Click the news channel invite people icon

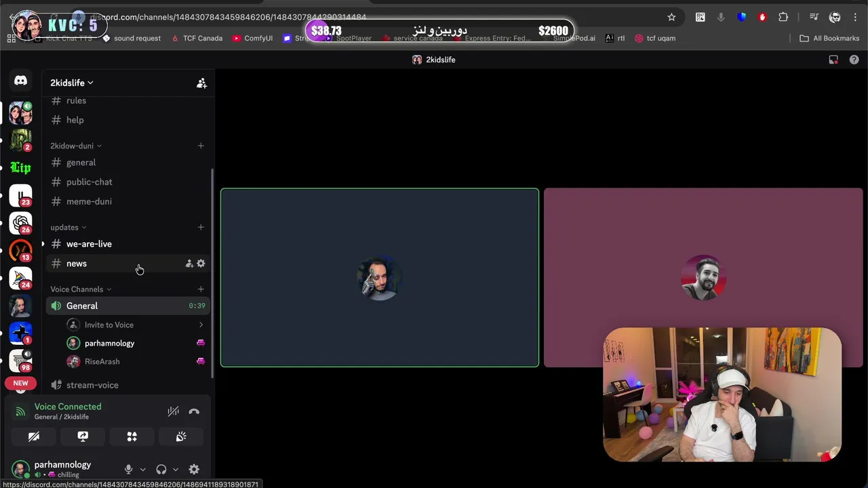click(x=189, y=264)
